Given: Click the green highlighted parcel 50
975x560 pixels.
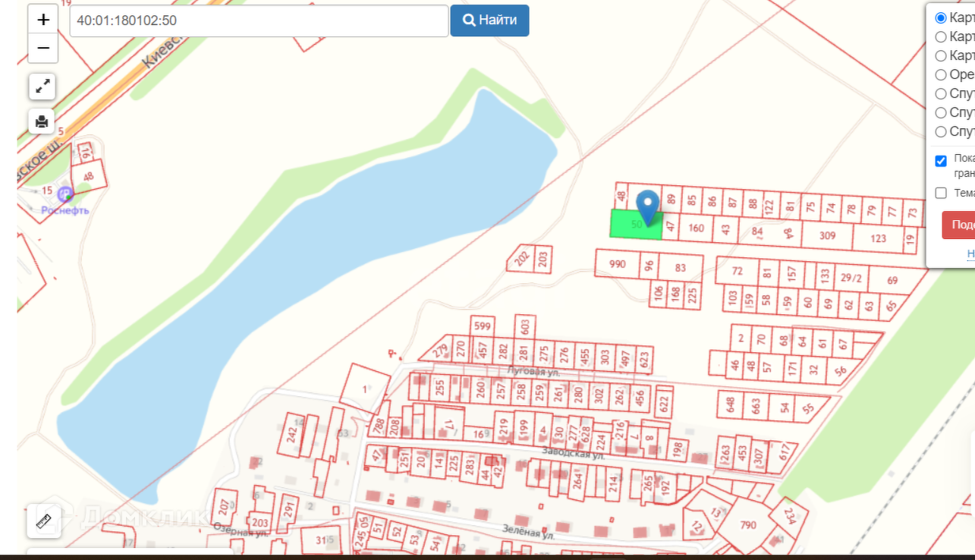Looking at the screenshot, I should click(x=636, y=224).
